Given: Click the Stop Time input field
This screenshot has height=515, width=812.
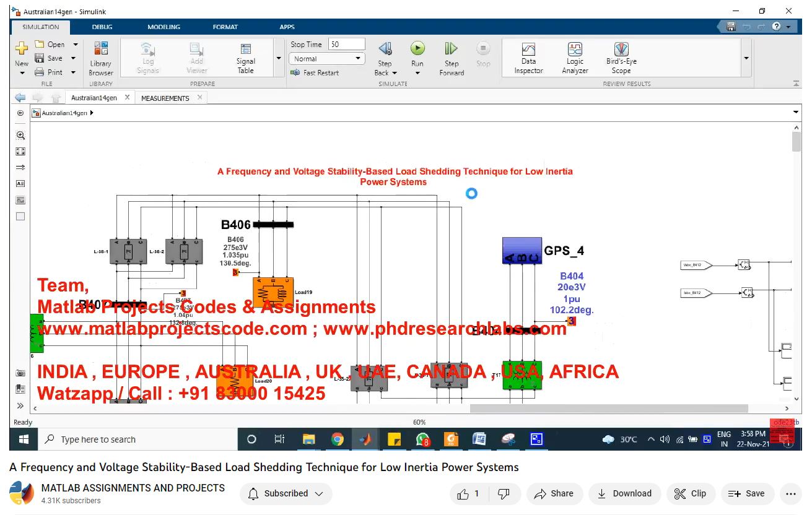Looking at the screenshot, I should (x=346, y=45).
